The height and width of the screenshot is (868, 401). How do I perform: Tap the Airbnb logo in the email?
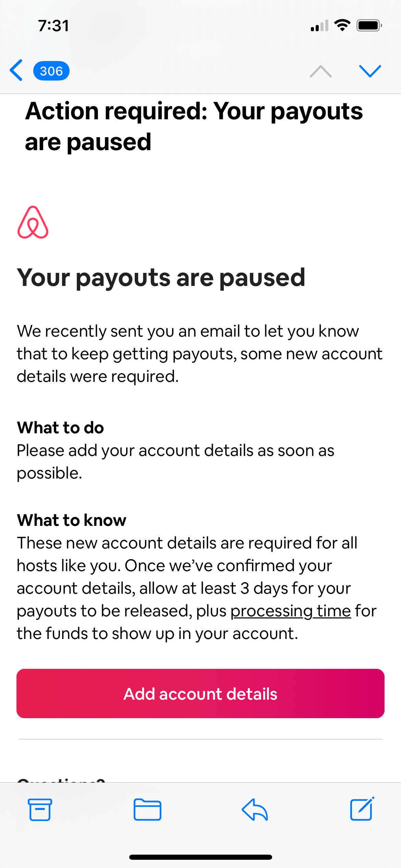[x=33, y=222]
